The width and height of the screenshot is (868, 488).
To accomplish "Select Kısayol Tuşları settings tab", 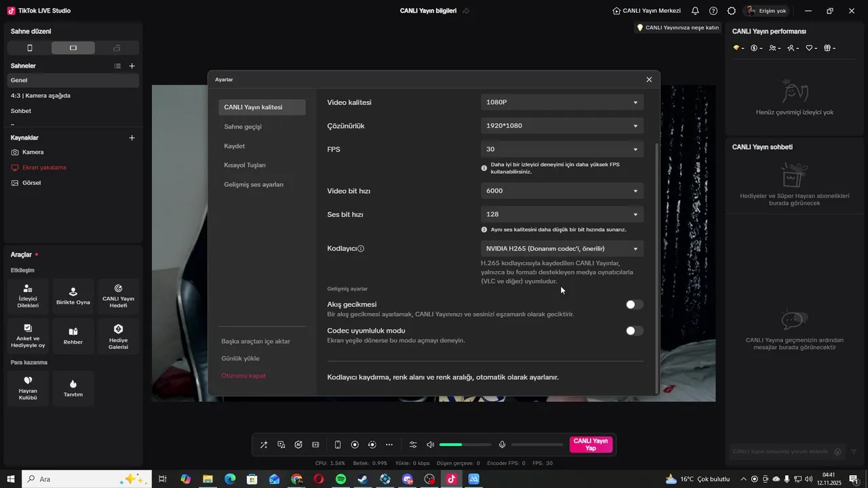I will point(245,165).
